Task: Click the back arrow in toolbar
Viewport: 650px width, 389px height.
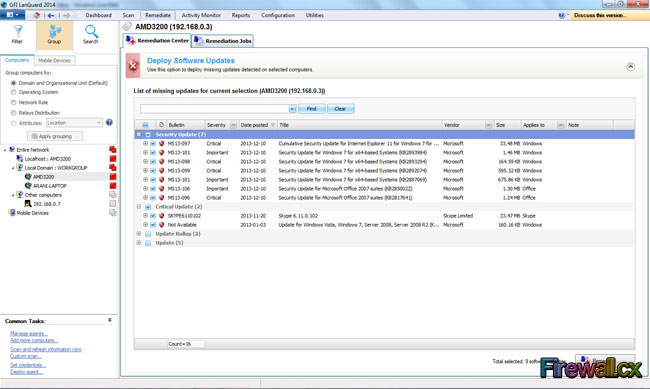Action: (51, 15)
